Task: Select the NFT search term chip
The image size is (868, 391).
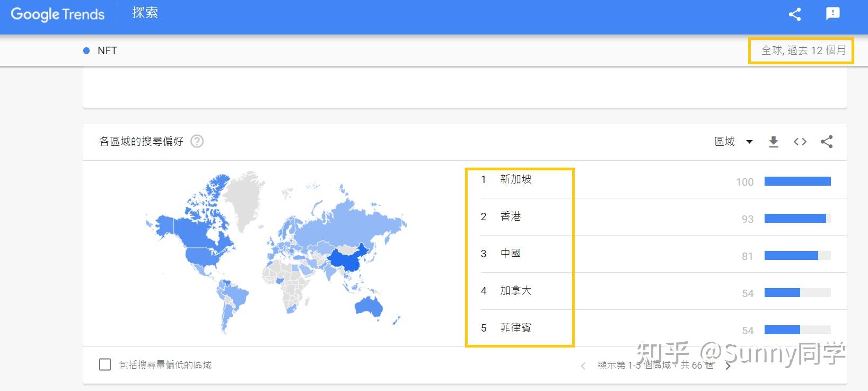Action: pyautogui.click(x=107, y=50)
